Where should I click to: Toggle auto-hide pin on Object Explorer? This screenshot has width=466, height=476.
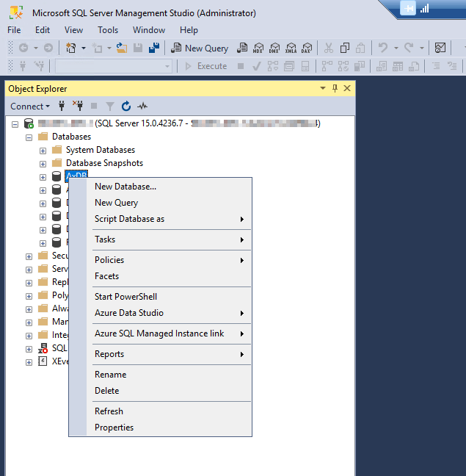click(x=335, y=88)
